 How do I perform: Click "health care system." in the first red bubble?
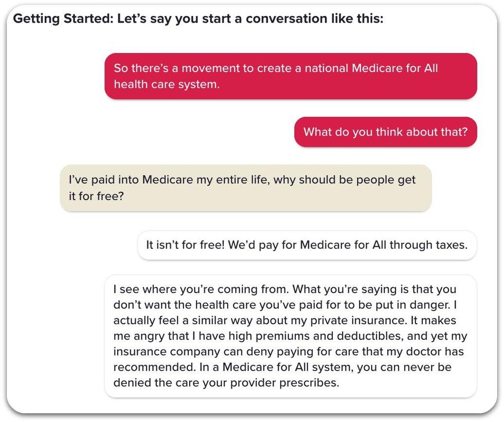pyautogui.click(x=167, y=84)
